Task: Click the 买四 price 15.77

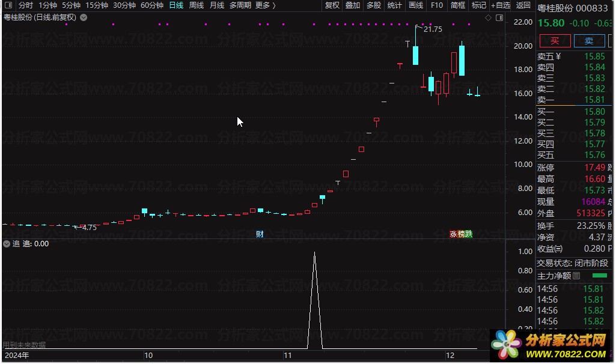Action: pos(594,144)
